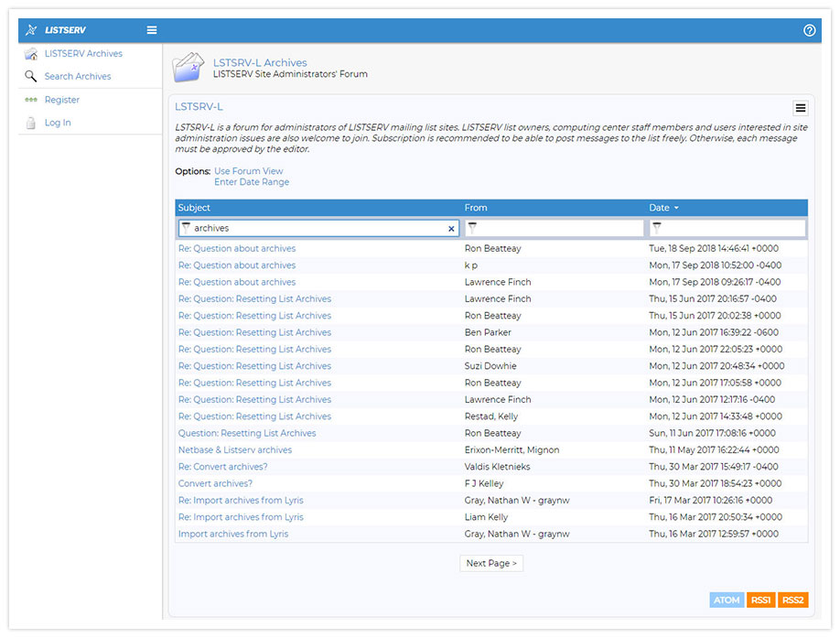Open Re: Import archives from Lyris by Liam Kelly
Image resolution: width=840 pixels, height=638 pixels.
pyautogui.click(x=241, y=517)
